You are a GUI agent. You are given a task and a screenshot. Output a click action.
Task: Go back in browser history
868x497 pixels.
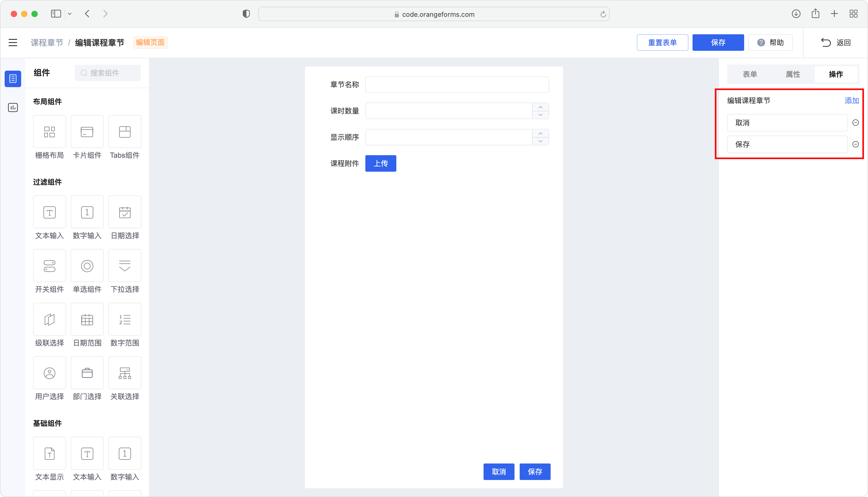pyautogui.click(x=87, y=14)
